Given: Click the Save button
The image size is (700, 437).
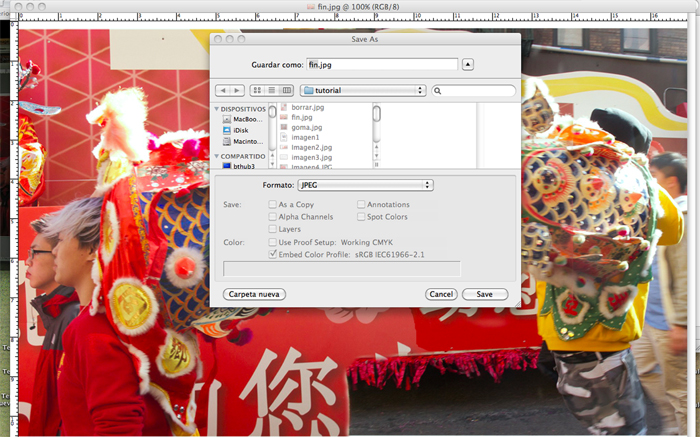Looking at the screenshot, I should [485, 294].
